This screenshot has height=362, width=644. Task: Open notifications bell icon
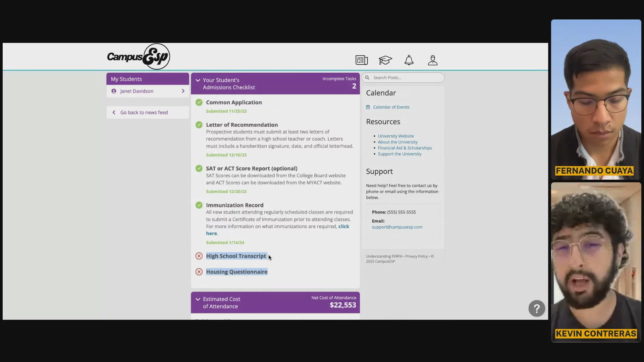(409, 60)
